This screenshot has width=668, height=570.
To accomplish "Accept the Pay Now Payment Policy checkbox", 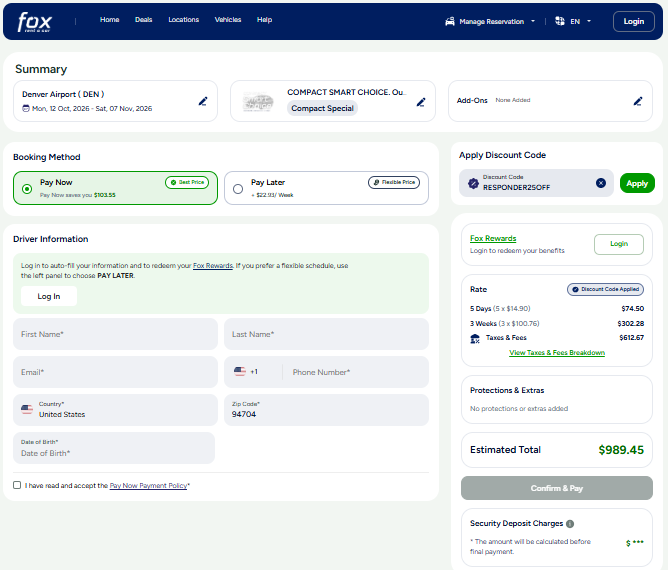I will click(17, 485).
